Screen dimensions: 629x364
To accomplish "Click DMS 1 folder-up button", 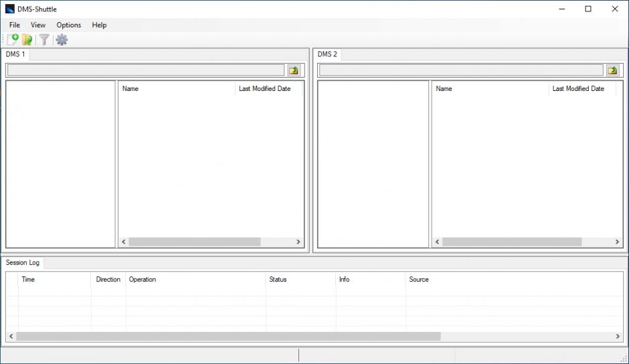I will click(x=294, y=70).
